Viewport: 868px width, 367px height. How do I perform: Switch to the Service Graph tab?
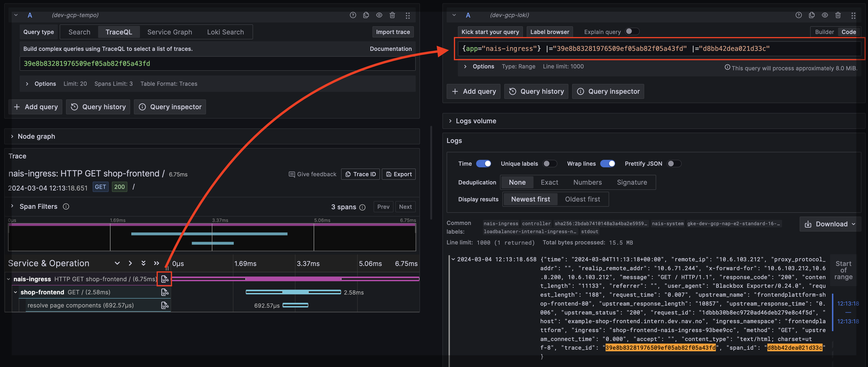(x=169, y=32)
